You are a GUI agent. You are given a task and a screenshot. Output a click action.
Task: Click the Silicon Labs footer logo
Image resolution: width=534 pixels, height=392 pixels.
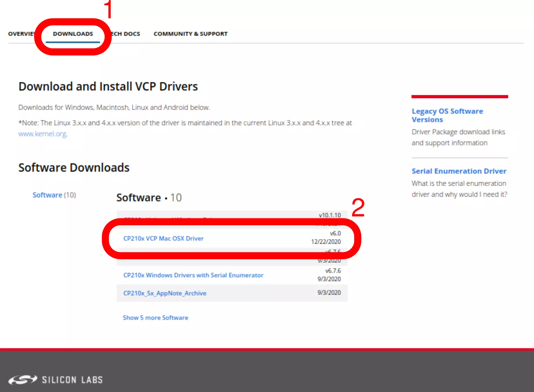click(55, 380)
